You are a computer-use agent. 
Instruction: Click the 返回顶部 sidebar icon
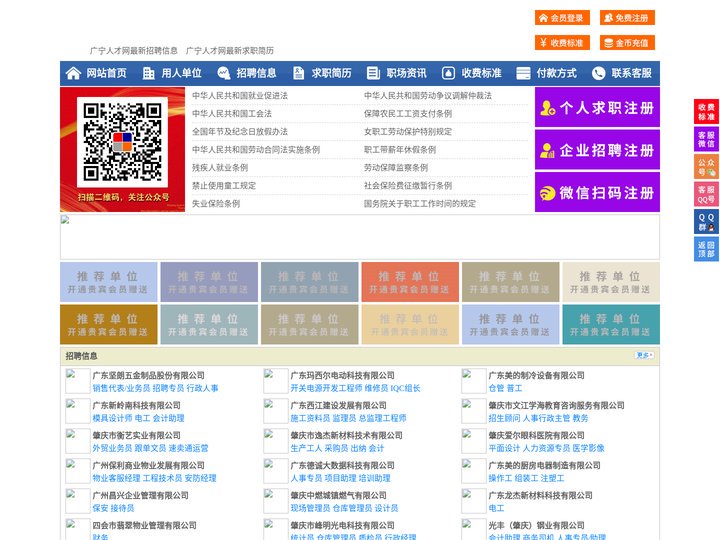pyautogui.click(x=706, y=249)
